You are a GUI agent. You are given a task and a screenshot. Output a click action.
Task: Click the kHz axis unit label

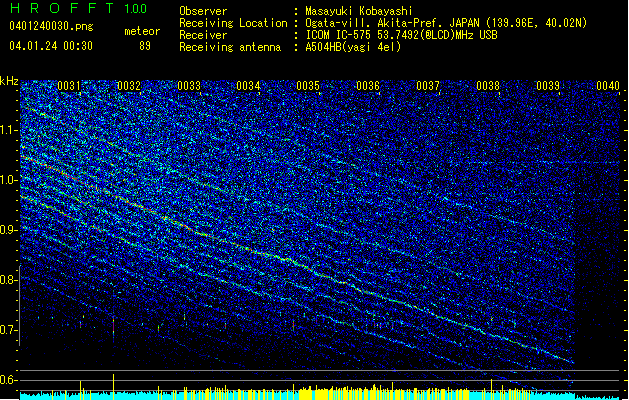click(x=9, y=81)
